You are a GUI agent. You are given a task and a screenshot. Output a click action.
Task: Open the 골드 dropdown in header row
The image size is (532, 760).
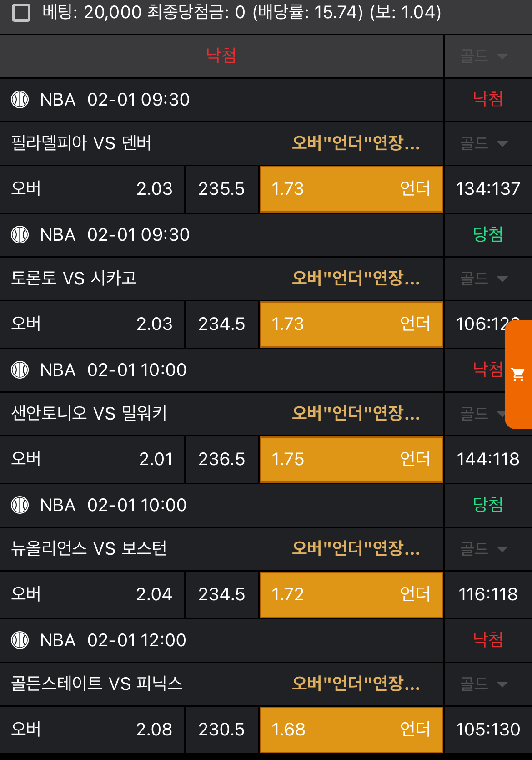tap(484, 56)
